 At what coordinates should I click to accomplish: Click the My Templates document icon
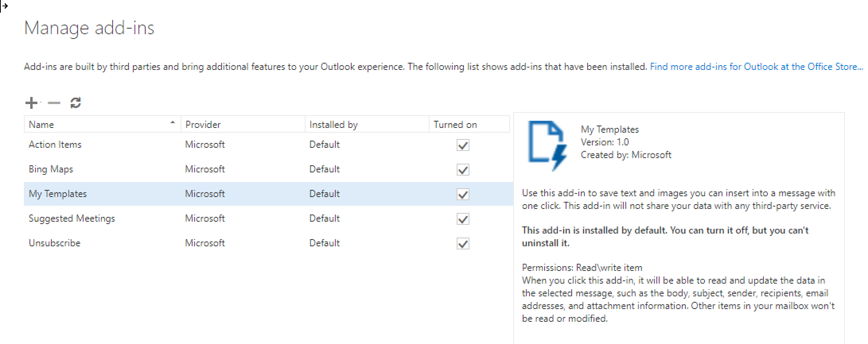[547, 145]
